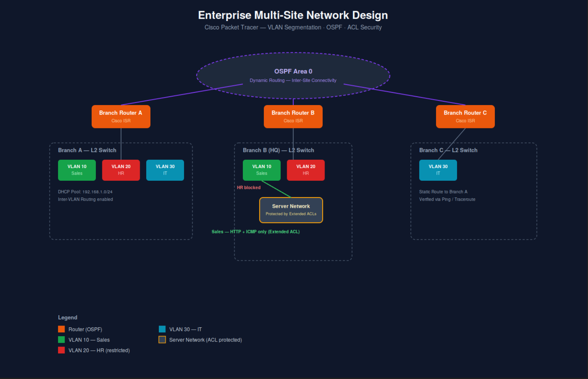Click the red 'HR blocked' label
The height and width of the screenshot is (379, 588).
[x=249, y=188]
